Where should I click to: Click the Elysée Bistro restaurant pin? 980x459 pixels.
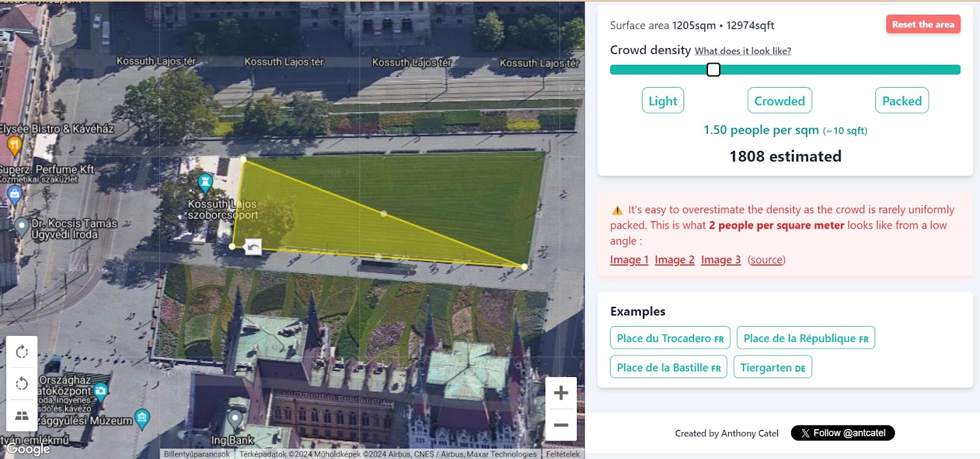point(14,145)
